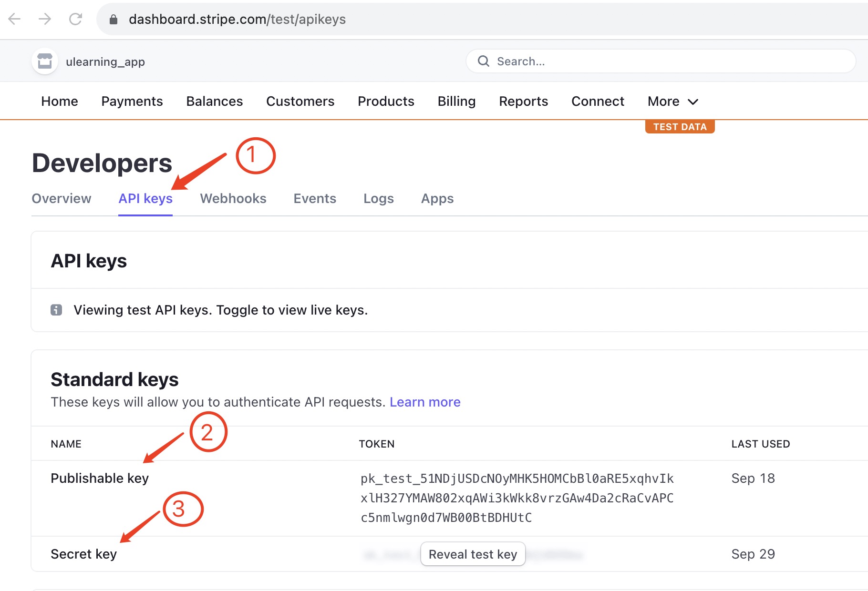Go to Billing page

[457, 101]
